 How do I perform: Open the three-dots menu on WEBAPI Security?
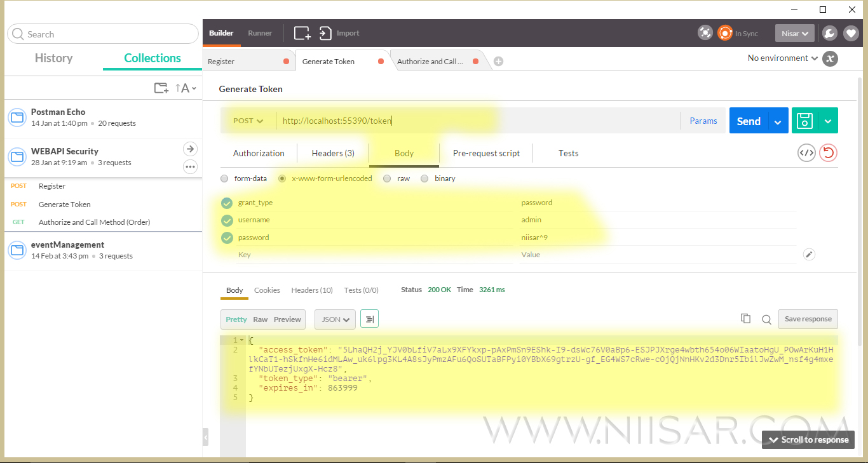pos(190,167)
